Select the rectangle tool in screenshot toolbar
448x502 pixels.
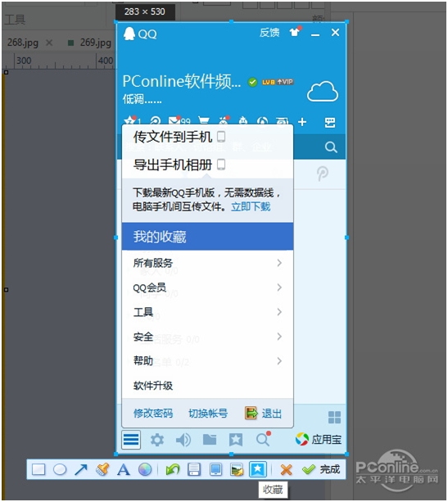[x=38, y=470]
